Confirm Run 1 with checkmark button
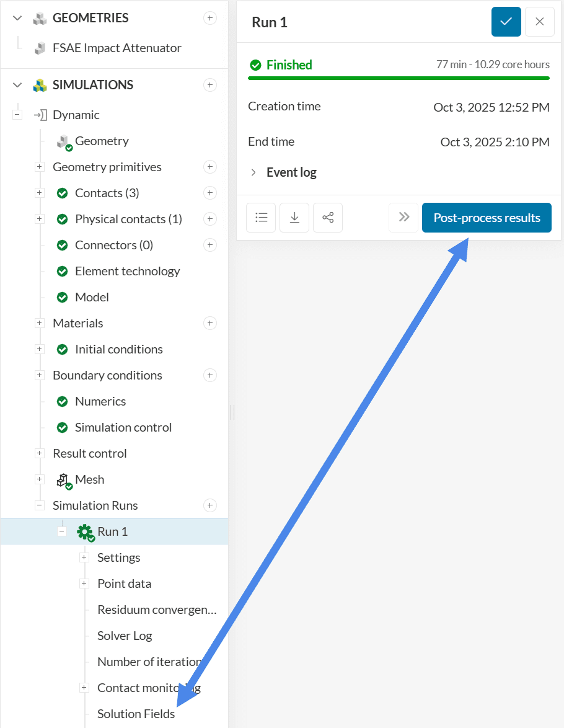Image resolution: width=564 pixels, height=728 pixels. click(506, 22)
